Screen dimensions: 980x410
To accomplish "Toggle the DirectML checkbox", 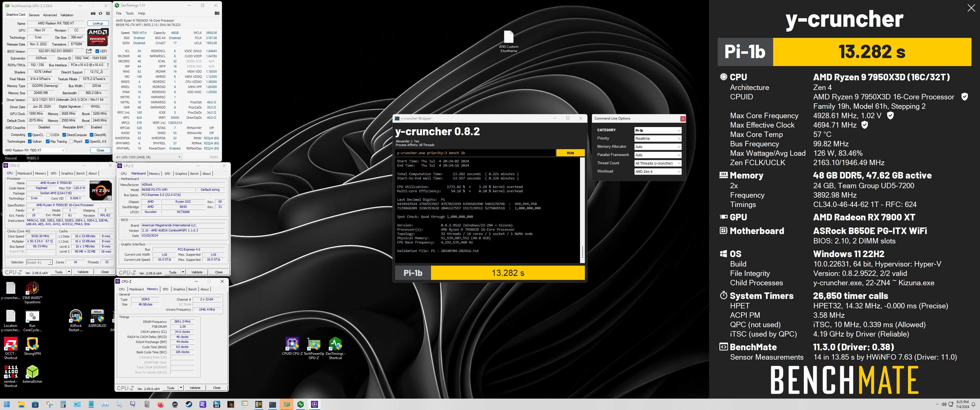I will click(x=92, y=135).
